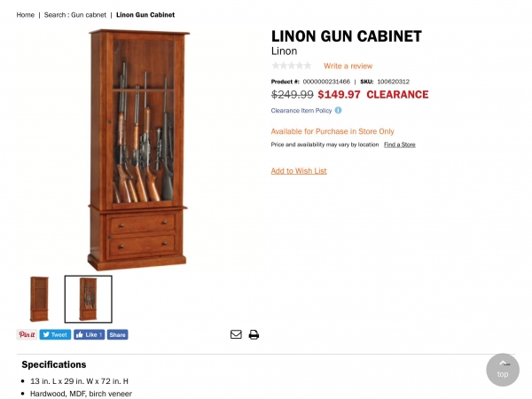
Task: Jump back using the top arrow button
Action: [503, 370]
